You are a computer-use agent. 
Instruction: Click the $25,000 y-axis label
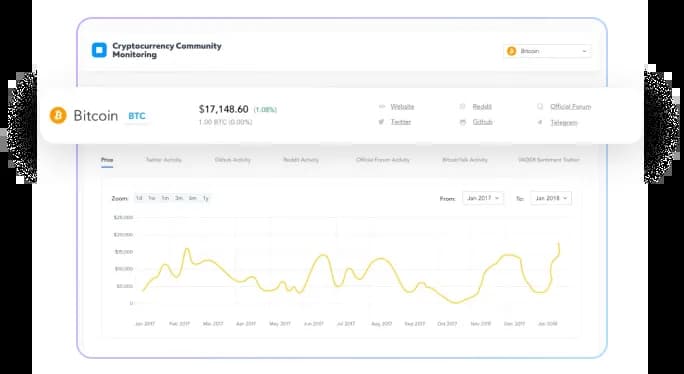click(123, 217)
